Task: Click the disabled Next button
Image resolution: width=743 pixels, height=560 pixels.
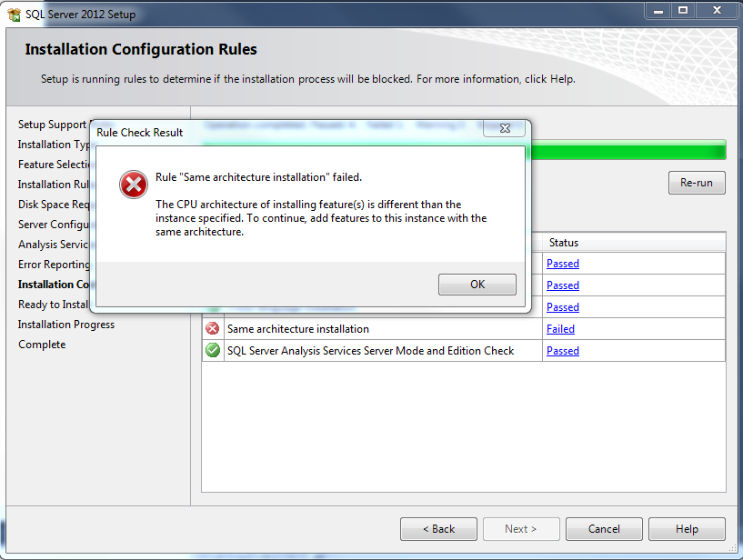Action: point(521,529)
